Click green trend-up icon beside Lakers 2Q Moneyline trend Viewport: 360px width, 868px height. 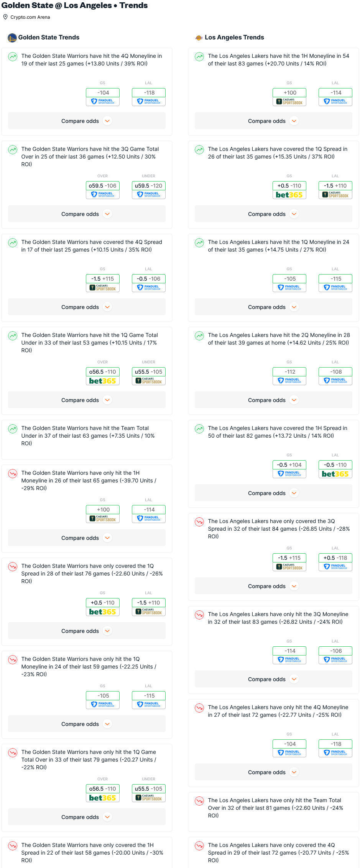[199, 336]
